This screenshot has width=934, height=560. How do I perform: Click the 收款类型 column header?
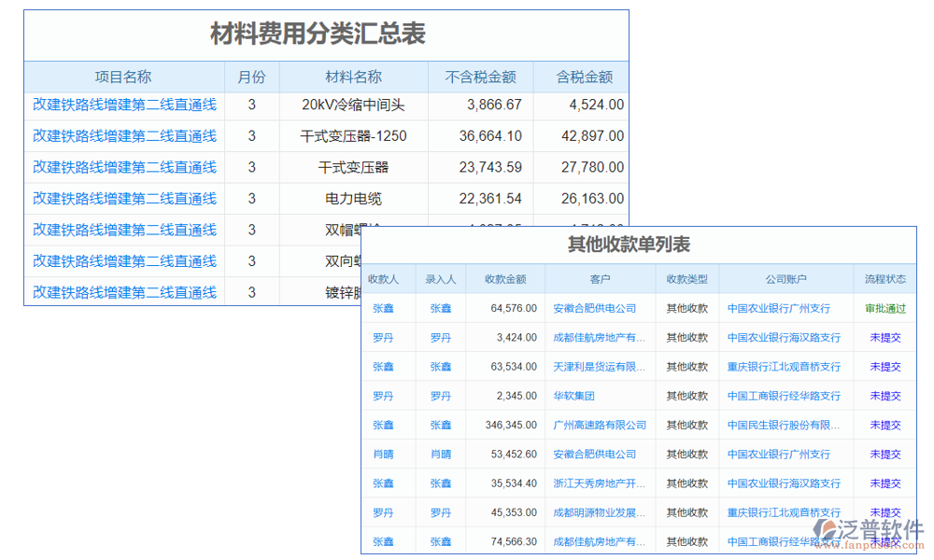687,279
